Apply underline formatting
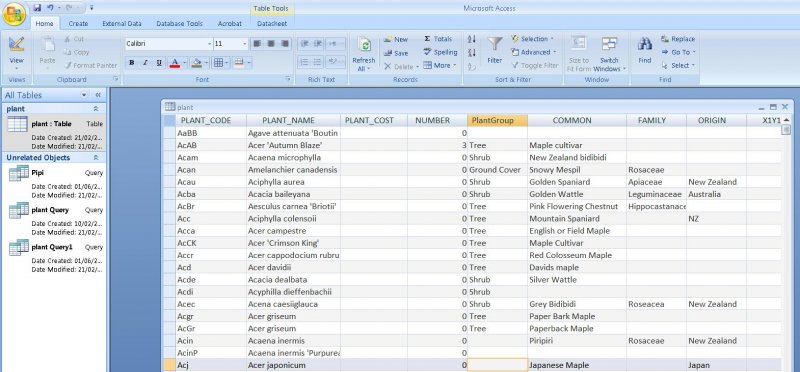Viewport: 800px width, 372px height. 159,63
